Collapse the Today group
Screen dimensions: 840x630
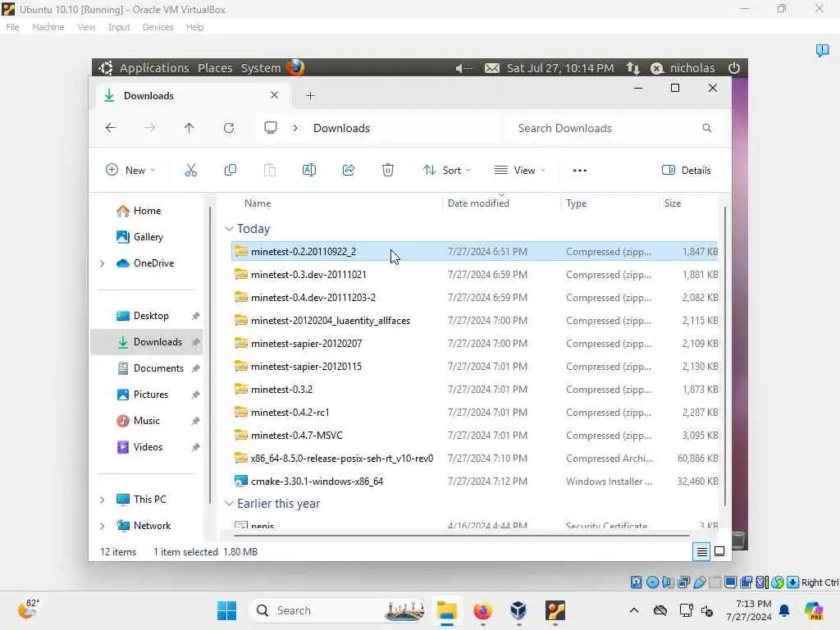(229, 229)
